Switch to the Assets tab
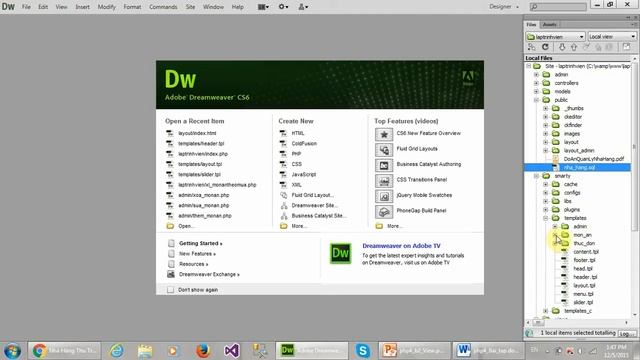 tap(549, 24)
